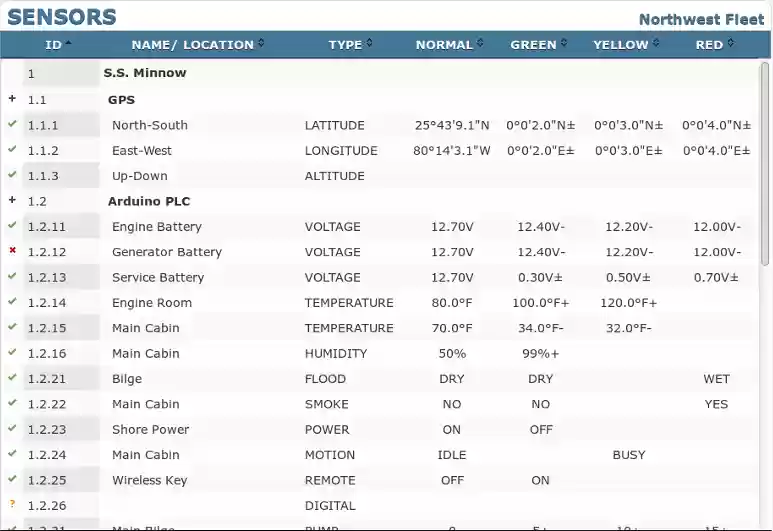The image size is (773, 531).
Task: Click the 99%+ humidity green value
Action: coord(540,354)
